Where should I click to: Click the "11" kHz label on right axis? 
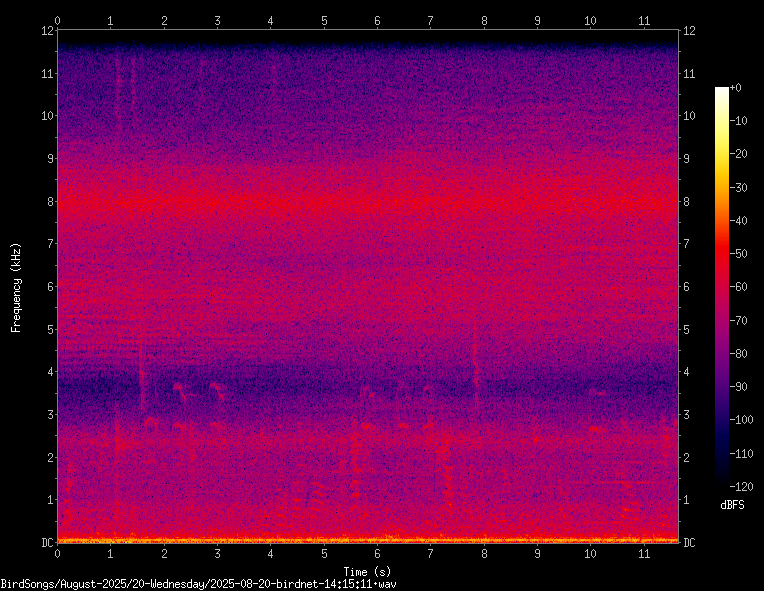(689, 74)
